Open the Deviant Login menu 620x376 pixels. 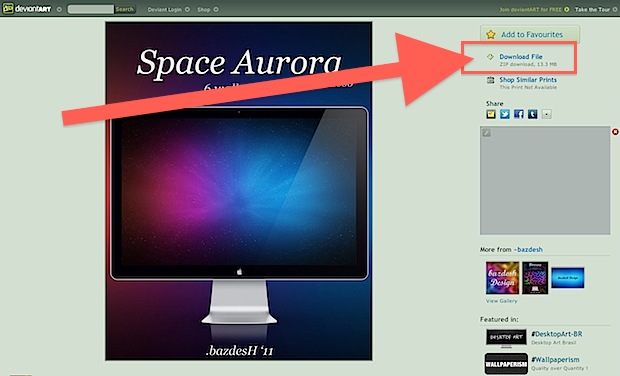164,9
